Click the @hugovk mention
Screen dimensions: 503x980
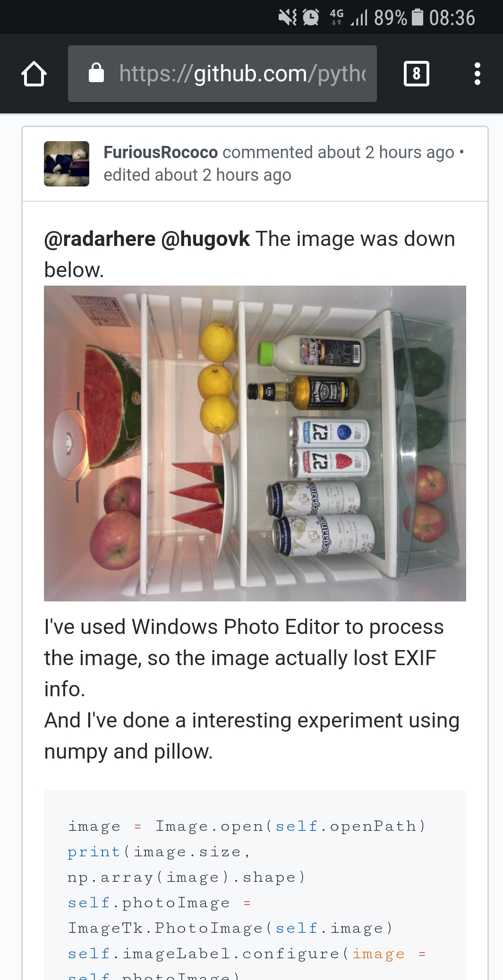[x=205, y=239]
